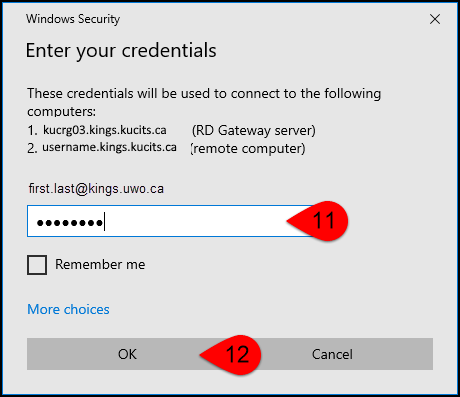This screenshot has width=460, height=397.
Task: Tick the Remember me checkbox
Action: click(37, 265)
